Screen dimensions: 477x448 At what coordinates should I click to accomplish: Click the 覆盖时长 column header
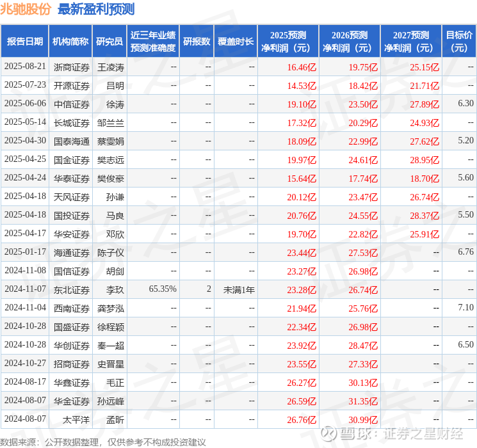(x=236, y=42)
